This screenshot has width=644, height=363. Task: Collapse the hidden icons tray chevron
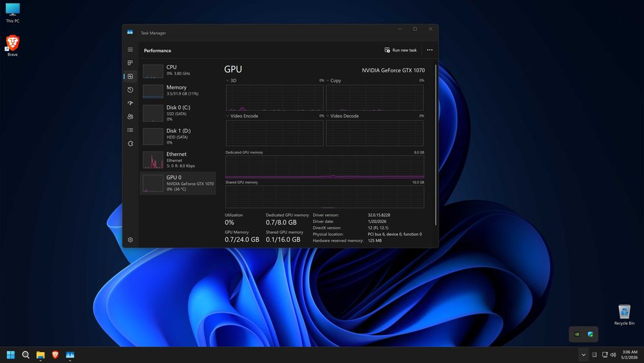coord(583,355)
